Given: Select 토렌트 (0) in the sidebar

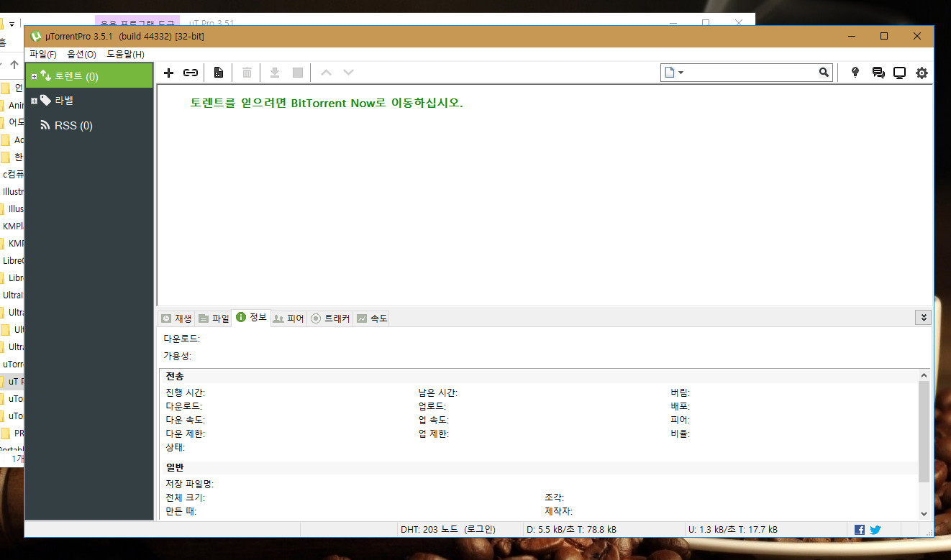Looking at the screenshot, I should [89, 75].
